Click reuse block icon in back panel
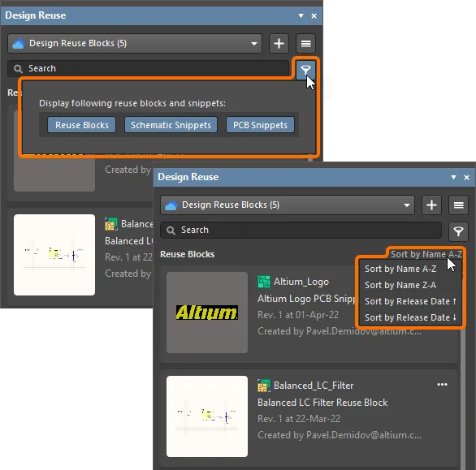The width and height of the screenshot is (476, 470). coord(110,224)
